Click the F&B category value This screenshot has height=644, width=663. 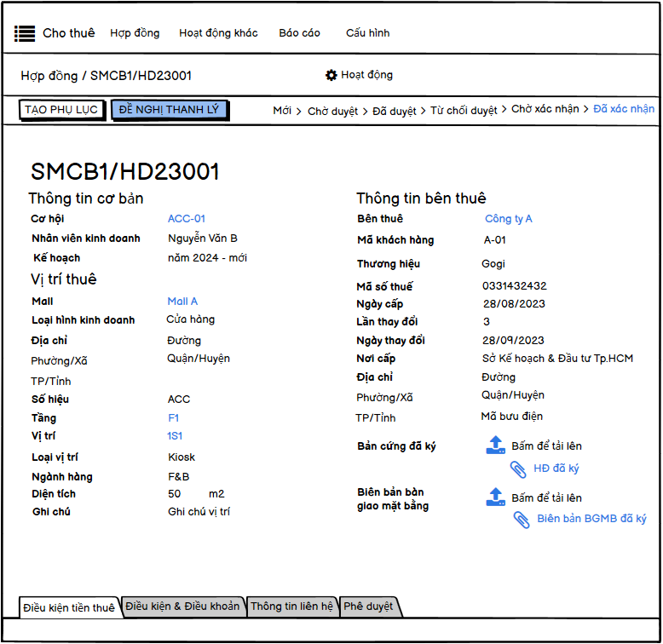click(x=178, y=477)
